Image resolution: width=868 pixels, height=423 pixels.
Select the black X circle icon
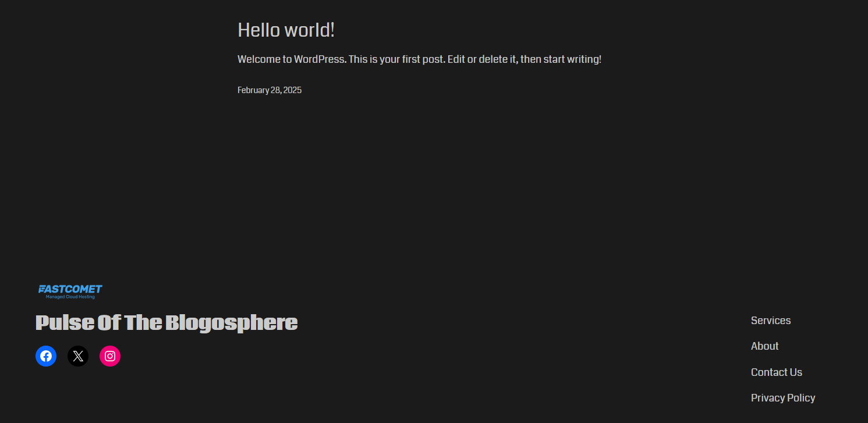78,356
